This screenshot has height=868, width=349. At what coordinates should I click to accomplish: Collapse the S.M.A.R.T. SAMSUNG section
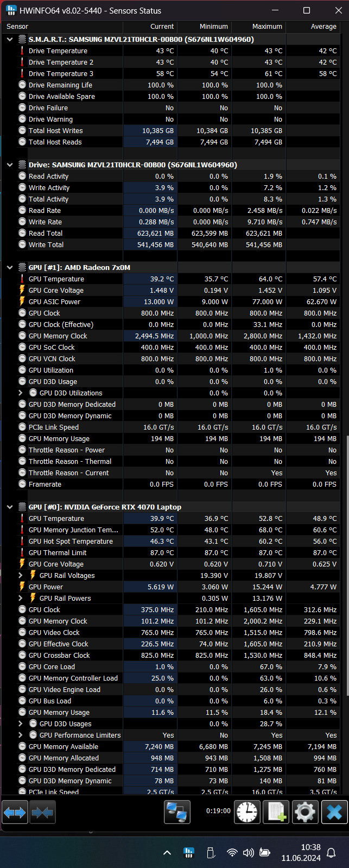coord(10,40)
